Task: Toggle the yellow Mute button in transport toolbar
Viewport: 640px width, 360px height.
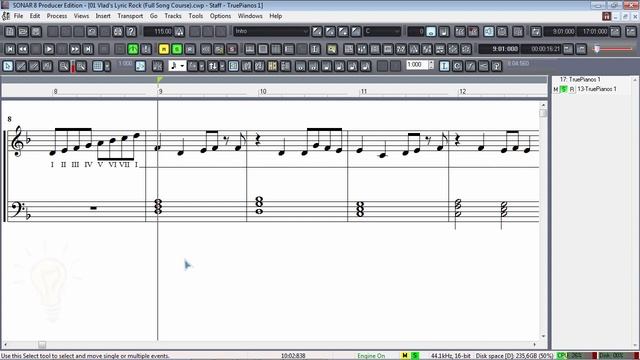Action: click(164, 49)
